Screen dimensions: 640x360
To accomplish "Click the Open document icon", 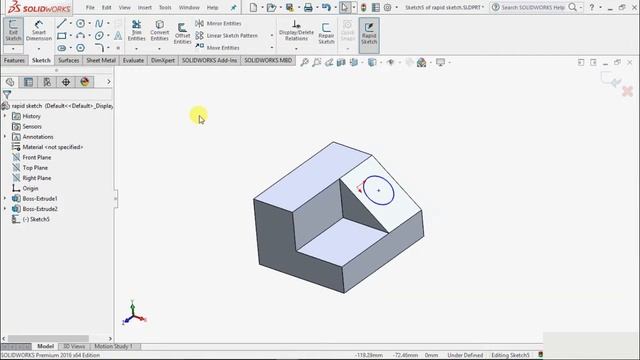I will click(x=271, y=7).
